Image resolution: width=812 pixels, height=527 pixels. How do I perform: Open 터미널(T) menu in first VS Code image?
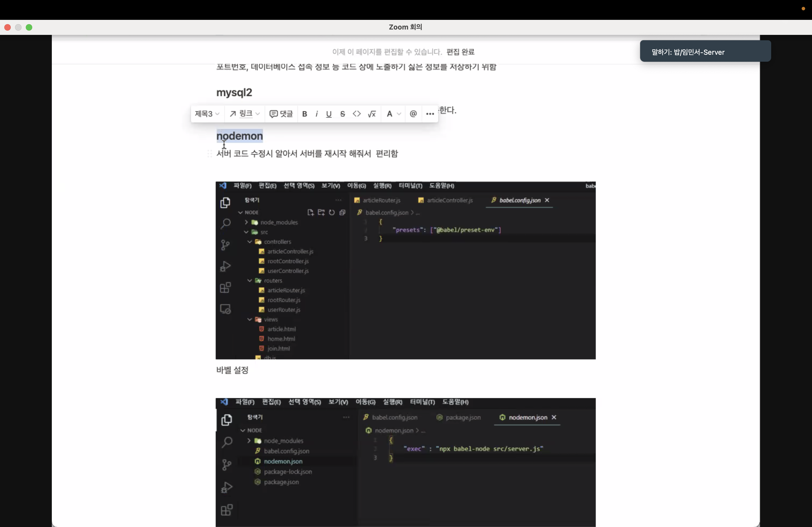coord(411,186)
